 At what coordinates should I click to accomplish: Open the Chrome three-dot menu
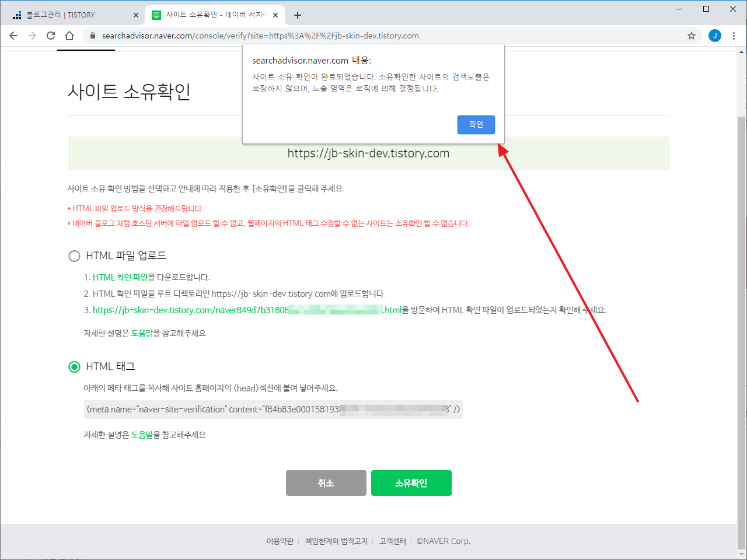pyautogui.click(x=734, y=36)
